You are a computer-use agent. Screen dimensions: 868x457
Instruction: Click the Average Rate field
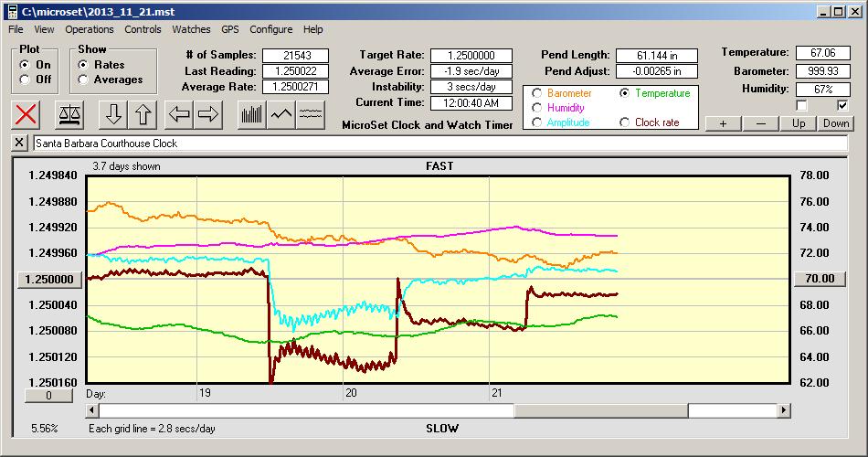[x=296, y=87]
